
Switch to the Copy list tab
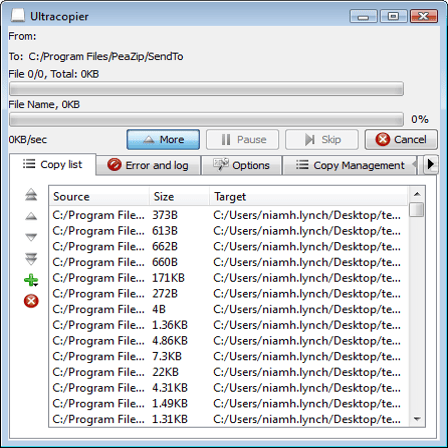tap(52, 164)
